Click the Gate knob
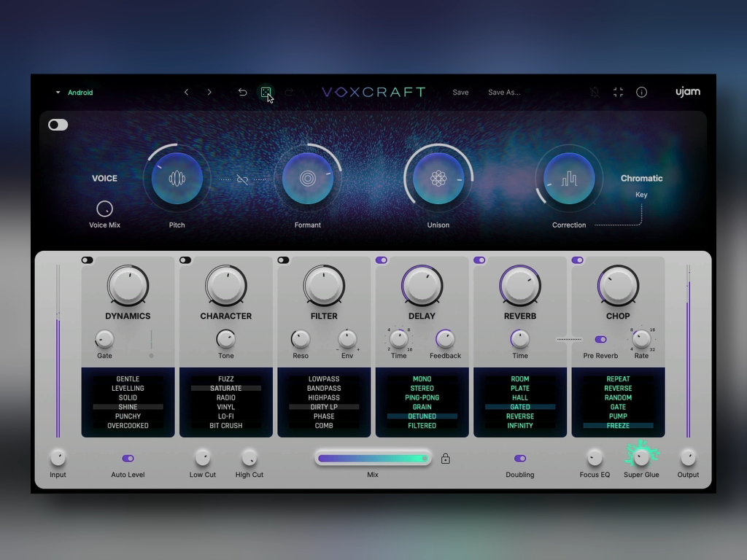747x560 pixels. 105,340
